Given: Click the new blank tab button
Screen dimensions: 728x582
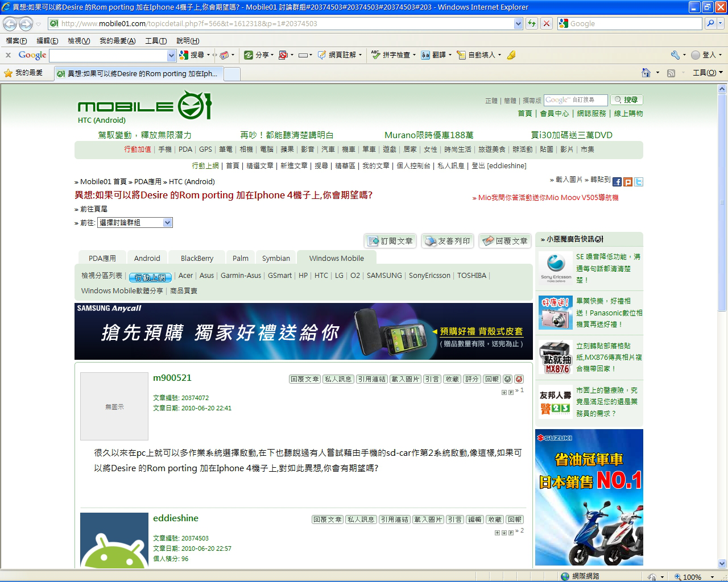Looking at the screenshot, I should (x=232, y=74).
